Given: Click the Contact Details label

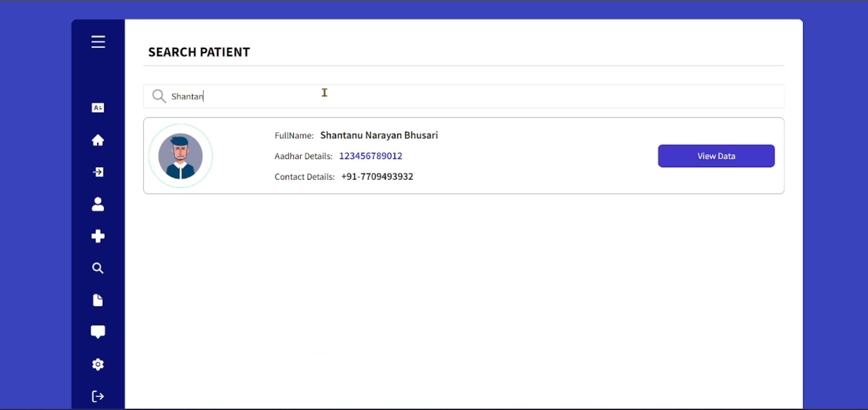Looking at the screenshot, I should tap(304, 177).
